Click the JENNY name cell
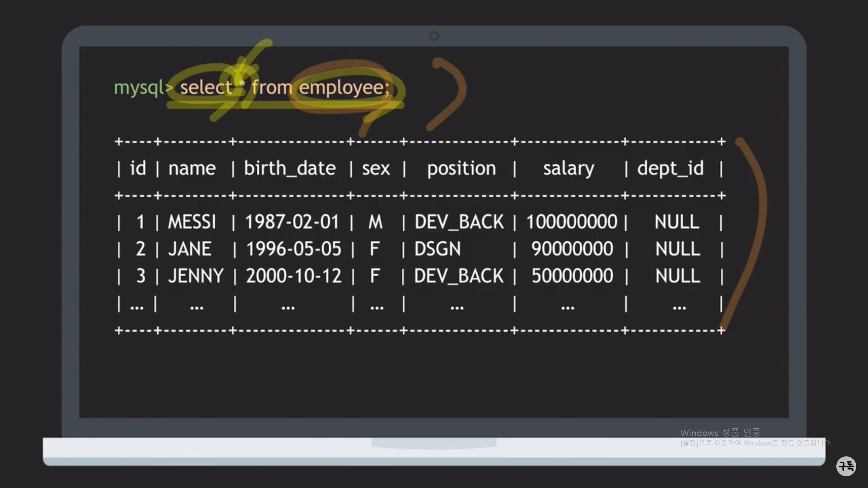The width and height of the screenshot is (868, 488). (x=196, y=276)
